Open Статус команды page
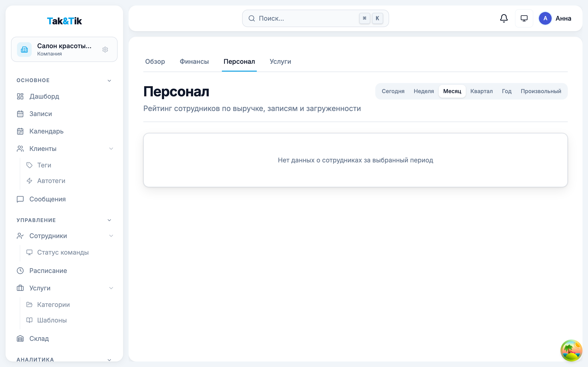Viewport: 588px width, 367px height. coord(63,253)
